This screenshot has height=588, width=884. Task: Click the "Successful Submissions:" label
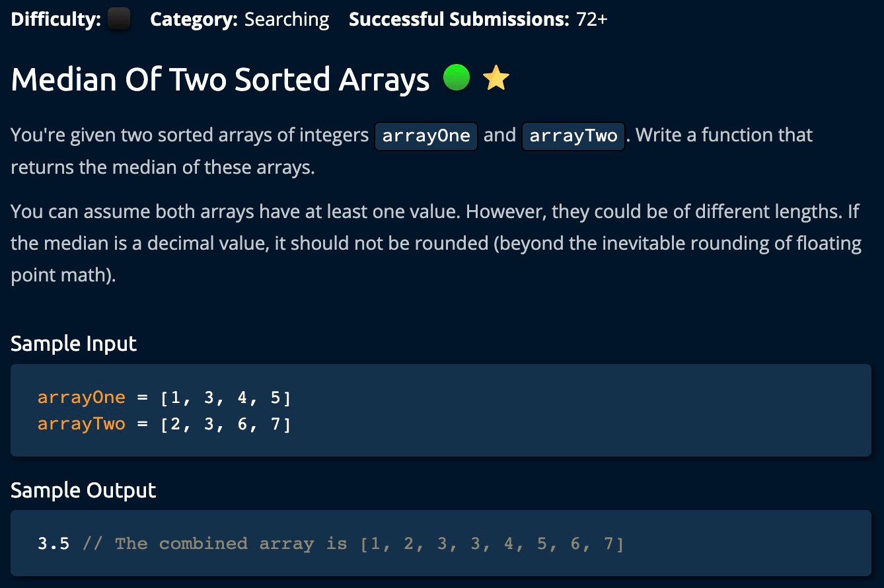458,19
